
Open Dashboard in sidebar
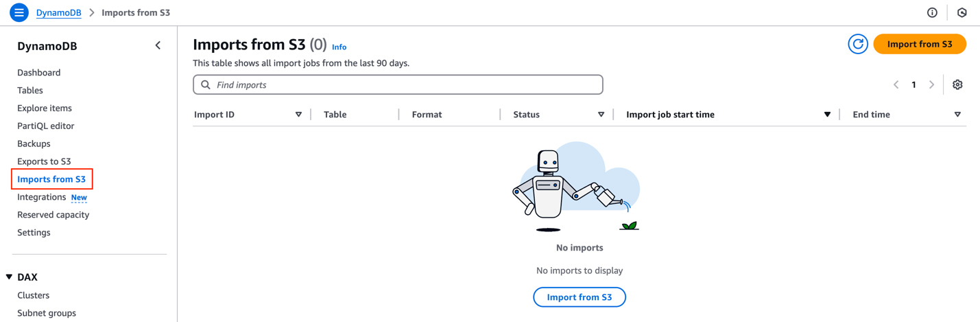[39, 73]
